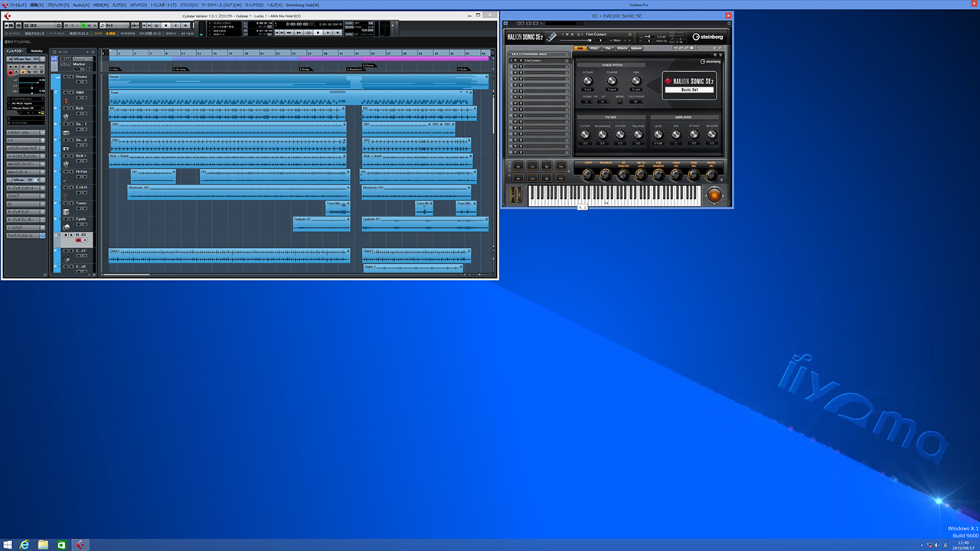The width and height of the screenshot is (980, 551).
Task: Click Rewind in the transport panel
Action: click(289, 32)
